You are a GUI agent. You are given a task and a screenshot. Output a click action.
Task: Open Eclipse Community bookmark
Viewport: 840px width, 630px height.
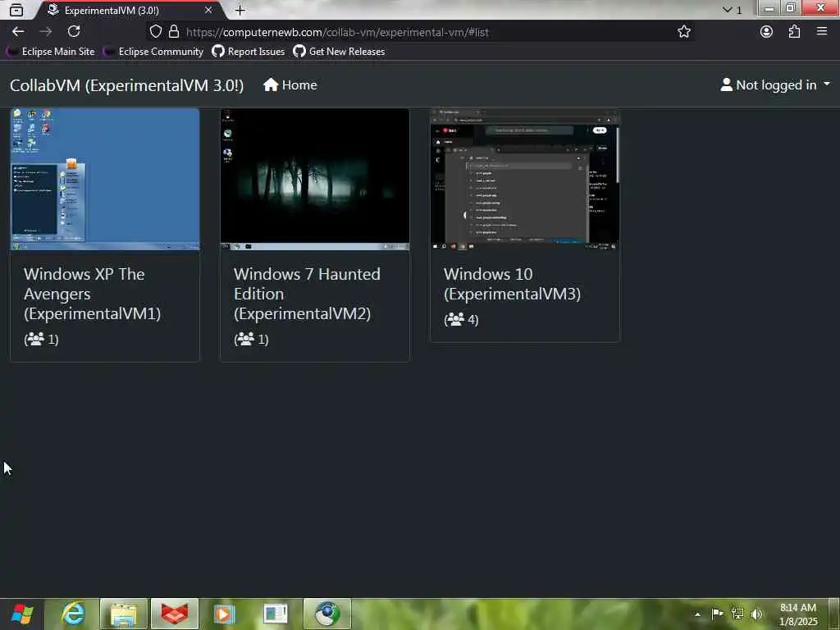click(x=153, y=52)
